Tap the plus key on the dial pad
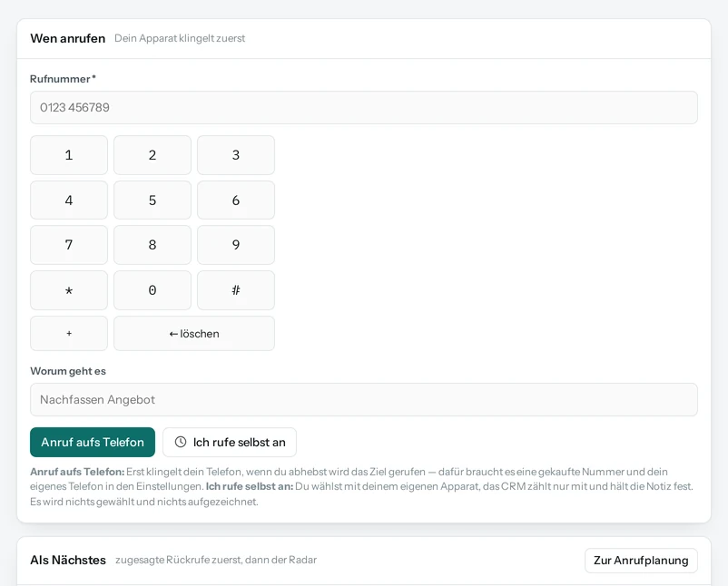The height and width of the screenshot is (586, 728). [69, 334]
